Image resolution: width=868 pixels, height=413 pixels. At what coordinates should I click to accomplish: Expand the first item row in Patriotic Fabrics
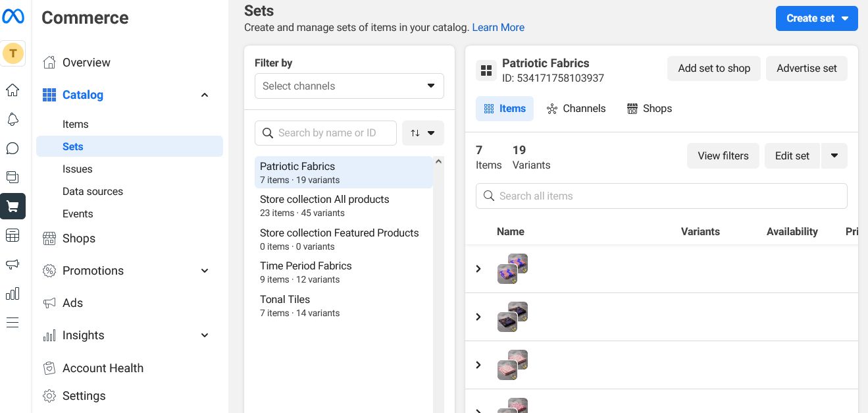pos(478,269)
